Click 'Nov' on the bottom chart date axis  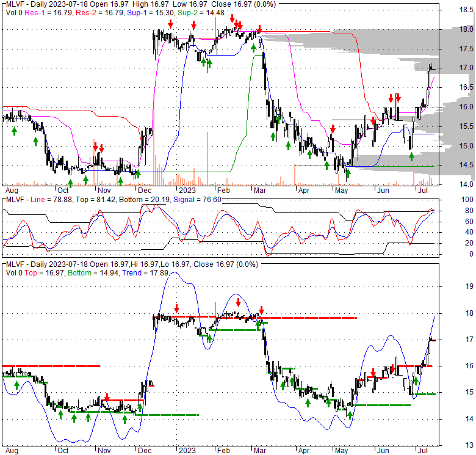[104, 451]
